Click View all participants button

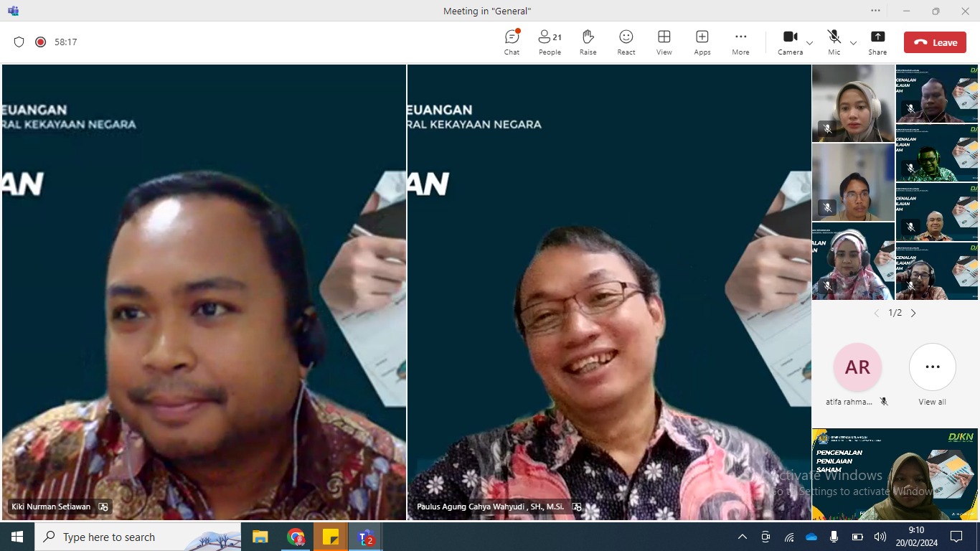[x=932, y=367]
